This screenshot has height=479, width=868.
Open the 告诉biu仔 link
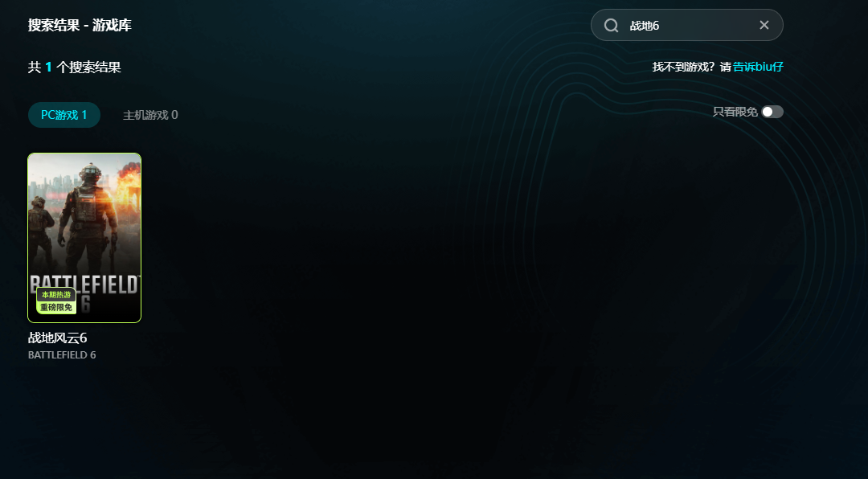(x=759, y=67)
